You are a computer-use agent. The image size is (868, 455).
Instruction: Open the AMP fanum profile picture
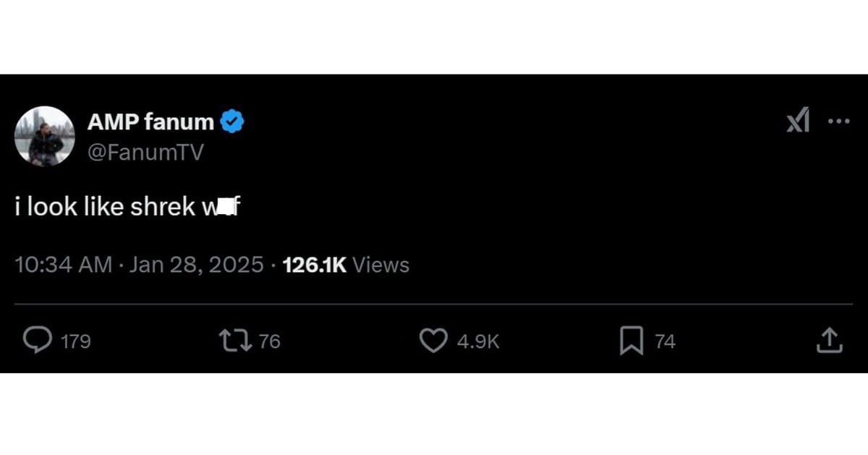click(45, 136)
